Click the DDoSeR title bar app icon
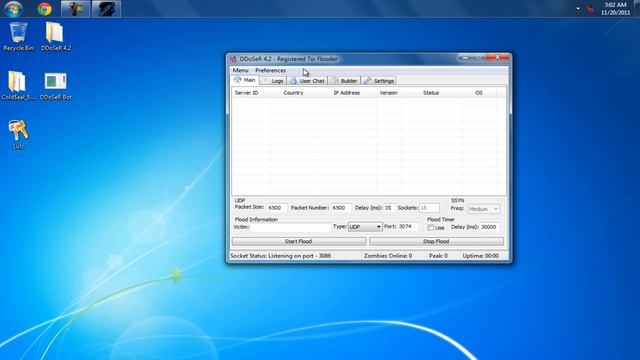This screenshot has width=640, height=360. point(233,59)
